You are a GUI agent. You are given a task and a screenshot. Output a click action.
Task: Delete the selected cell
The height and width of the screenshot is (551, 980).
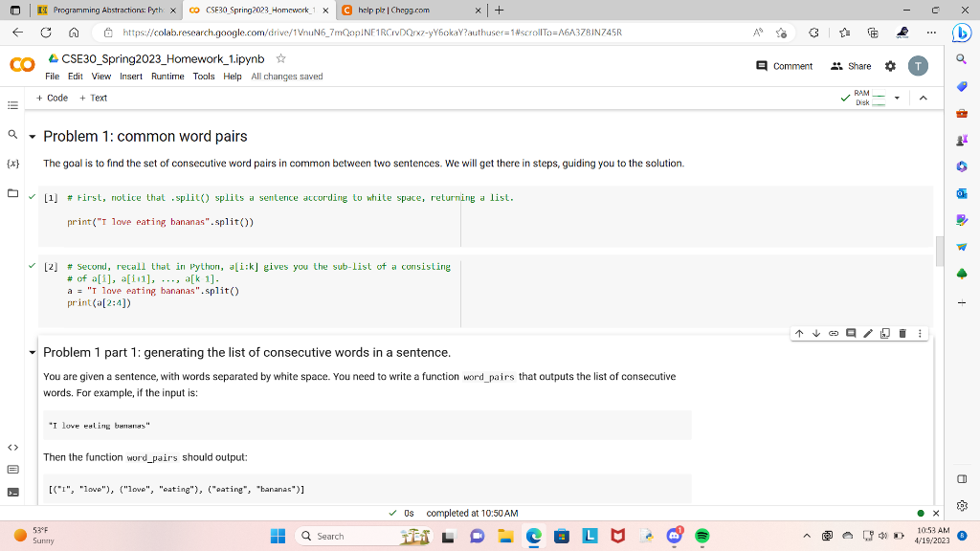tap(901, 333)
